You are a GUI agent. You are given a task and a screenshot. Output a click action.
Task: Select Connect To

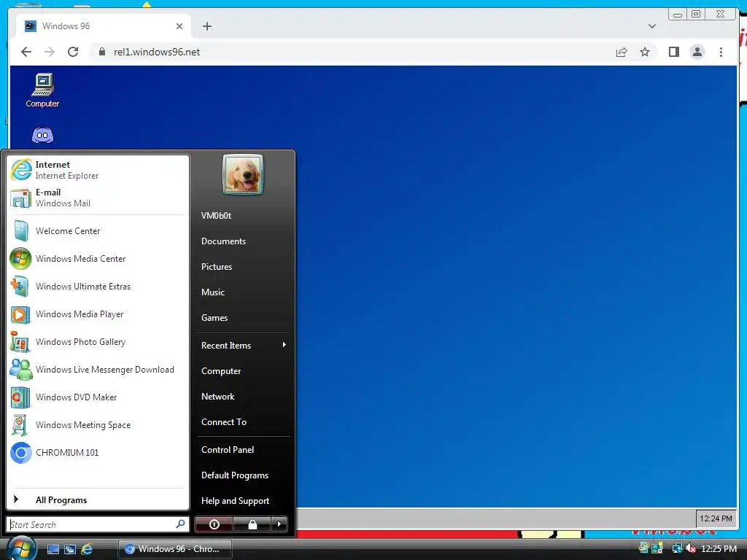click(243, 422)
